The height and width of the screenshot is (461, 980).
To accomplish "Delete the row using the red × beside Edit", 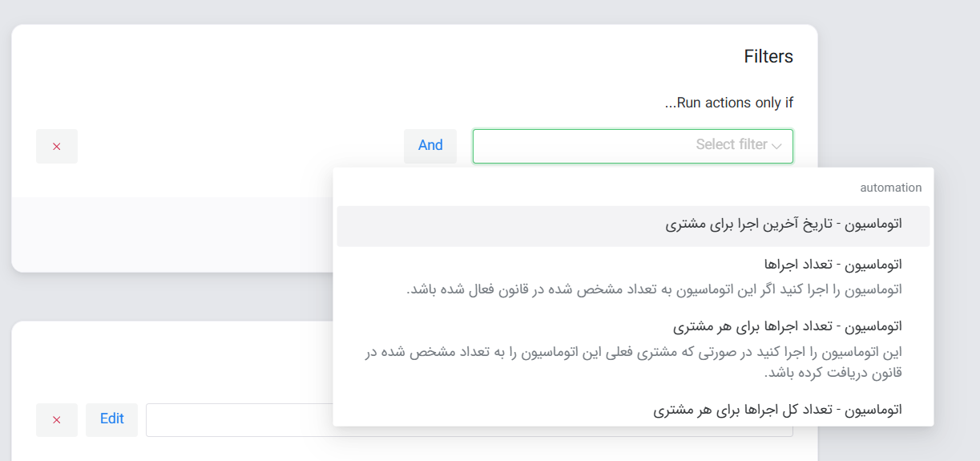I will point(57,420).
